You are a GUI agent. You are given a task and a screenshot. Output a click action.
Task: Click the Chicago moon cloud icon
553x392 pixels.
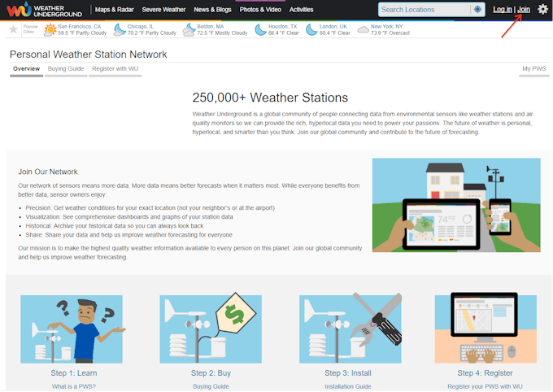(x=120, y=29)
